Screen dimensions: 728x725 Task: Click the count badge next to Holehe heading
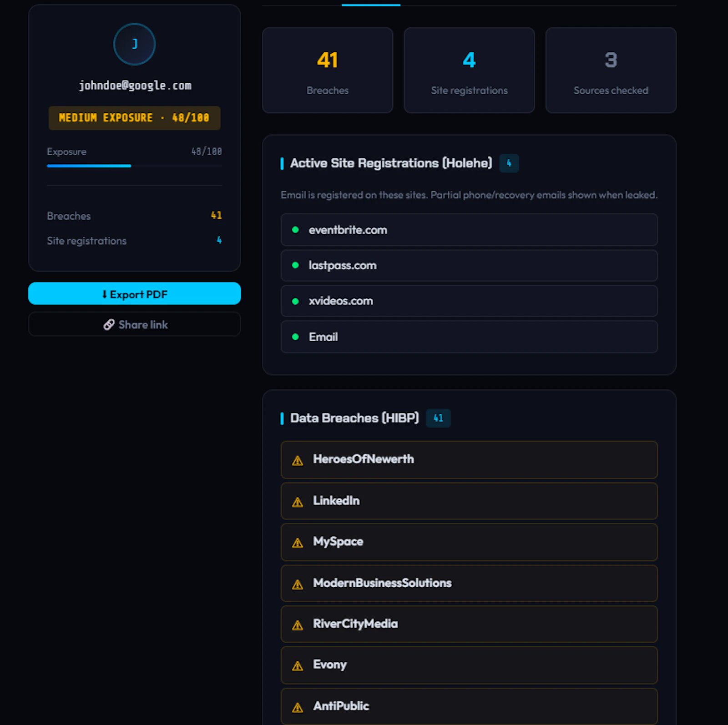[509, 163]
